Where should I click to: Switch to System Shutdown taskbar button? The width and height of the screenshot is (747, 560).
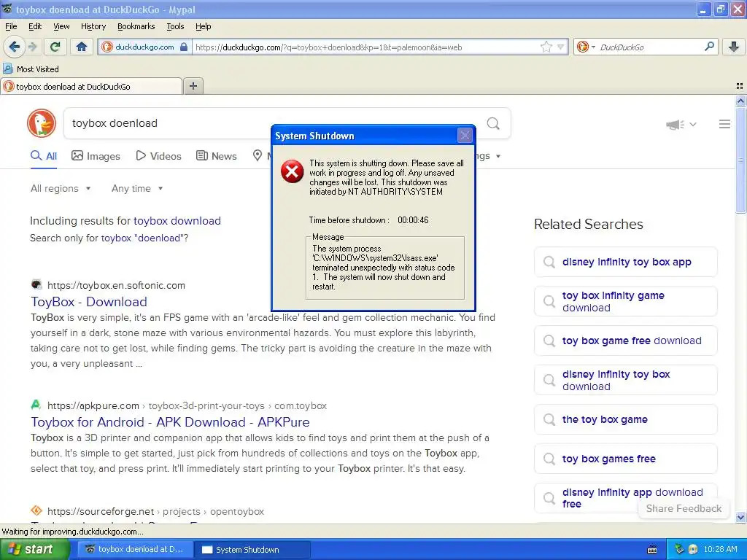click(x=254, y=550)
